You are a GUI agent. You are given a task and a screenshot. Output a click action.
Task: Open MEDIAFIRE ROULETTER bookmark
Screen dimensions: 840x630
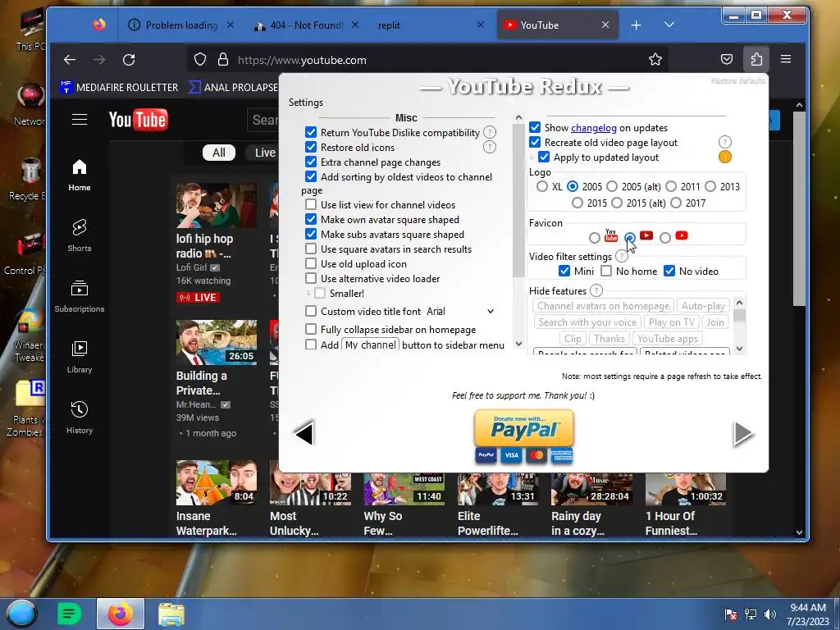119,87
